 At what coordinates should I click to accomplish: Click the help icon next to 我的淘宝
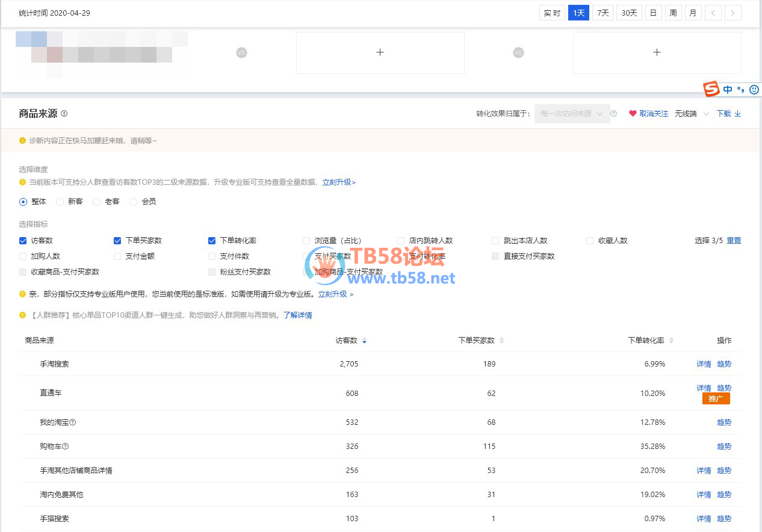click(x=73, y=422)
